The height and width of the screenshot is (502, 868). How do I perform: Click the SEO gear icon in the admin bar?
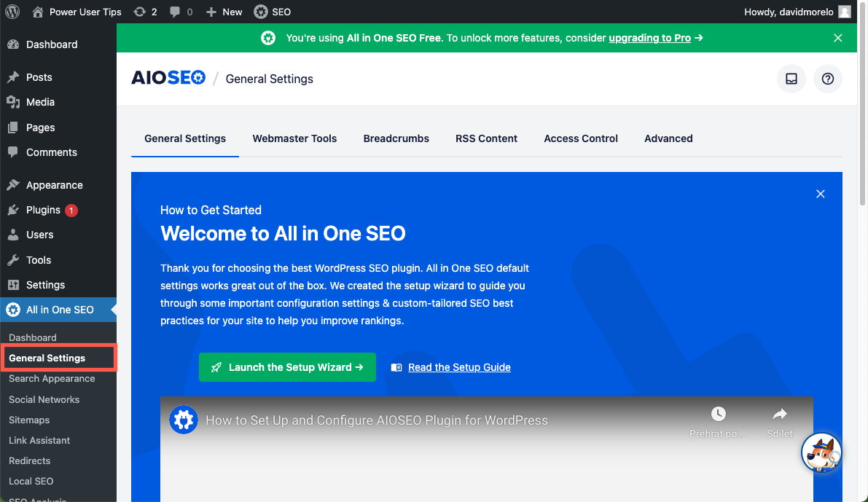[x=260, y=11]
